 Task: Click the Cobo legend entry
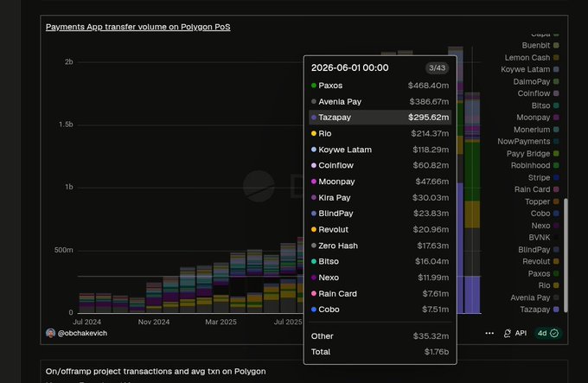click(545, 214)
